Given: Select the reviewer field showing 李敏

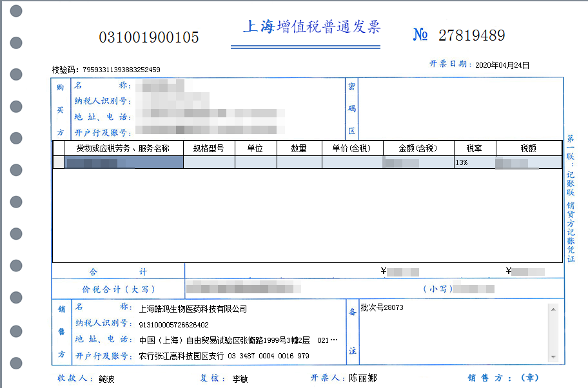Looking at the screenshot, I should pyautogui.click(x=240, y=378).
